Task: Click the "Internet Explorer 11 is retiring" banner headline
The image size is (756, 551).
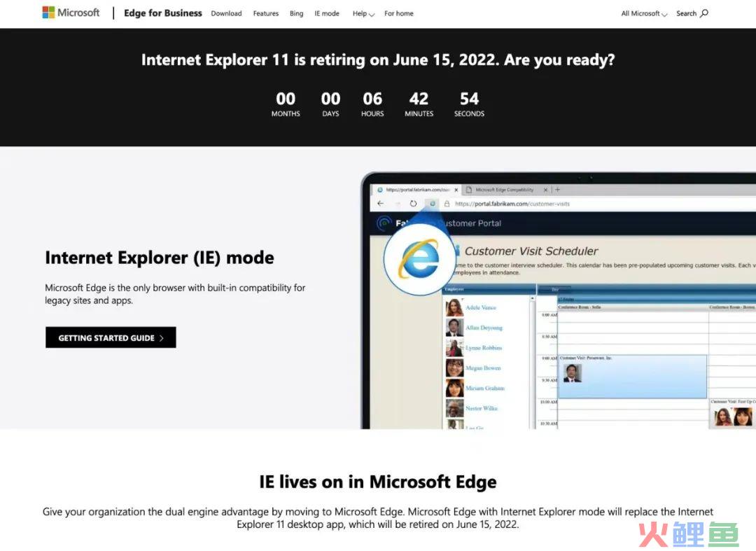Action: click(x=378, y=60)
